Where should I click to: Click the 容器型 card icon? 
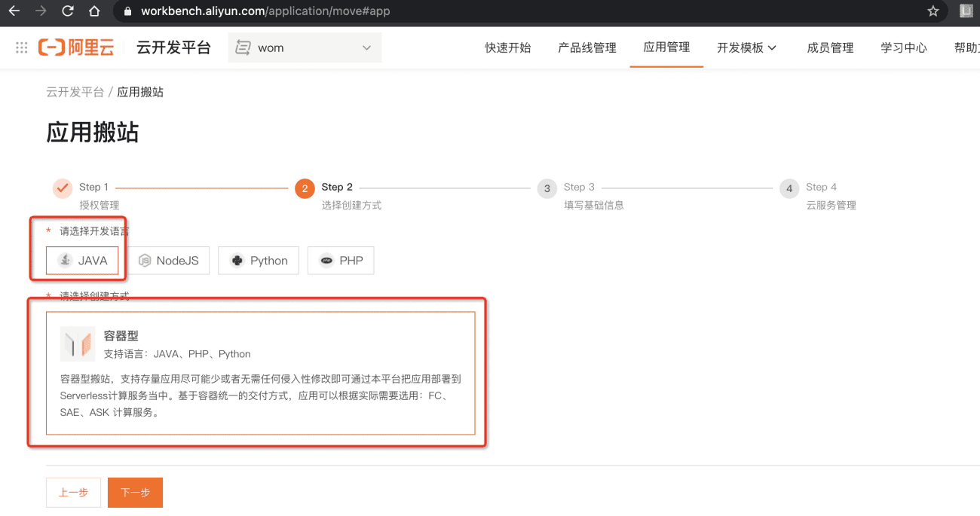[x=78, y=344]
